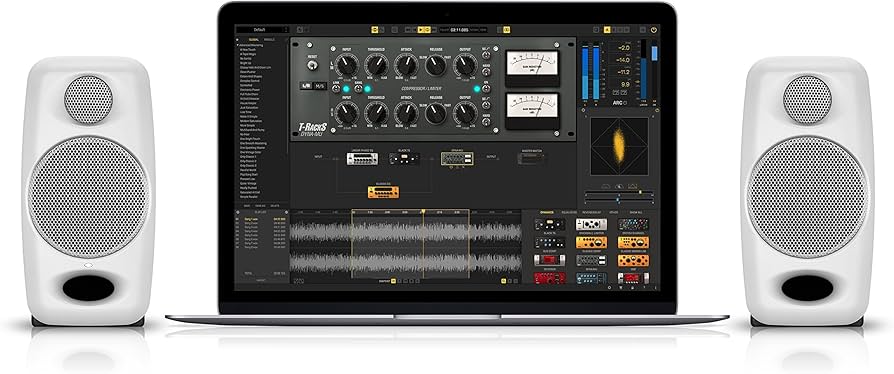Click the DELETE button under the preset list
Image resolution: width=894 pixels, height=374 pixels.
pos(275,205)
